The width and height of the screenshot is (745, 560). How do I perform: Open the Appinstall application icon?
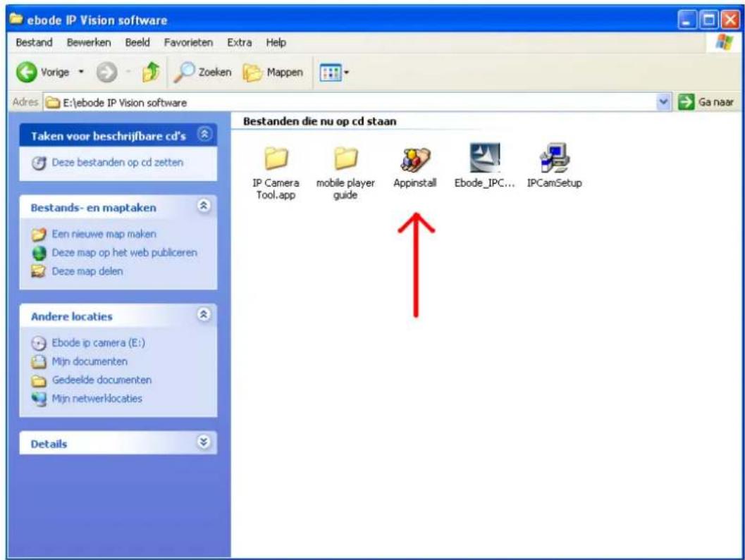click(414, 159)
